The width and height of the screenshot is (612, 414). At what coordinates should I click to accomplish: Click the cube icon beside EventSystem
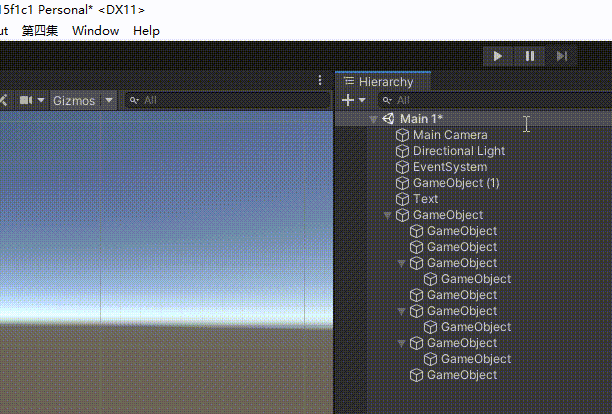tap(402, 167)
